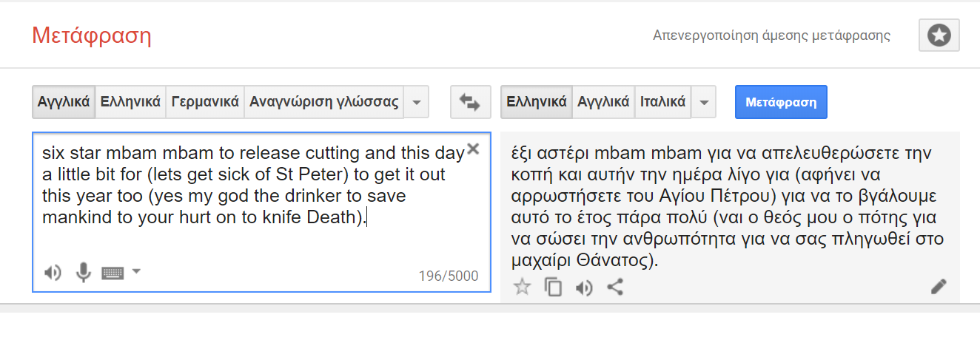Copy the translated text icon
The height and width of the screenshot is (340, 980).
[x=553, y=287]
